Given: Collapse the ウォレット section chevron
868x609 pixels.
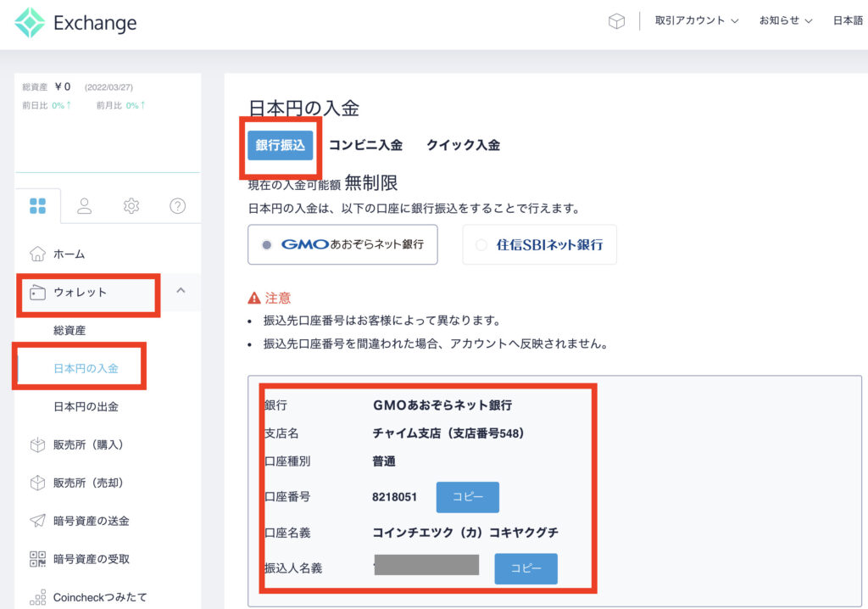Looking at the screenshot, I should [181, 290].
